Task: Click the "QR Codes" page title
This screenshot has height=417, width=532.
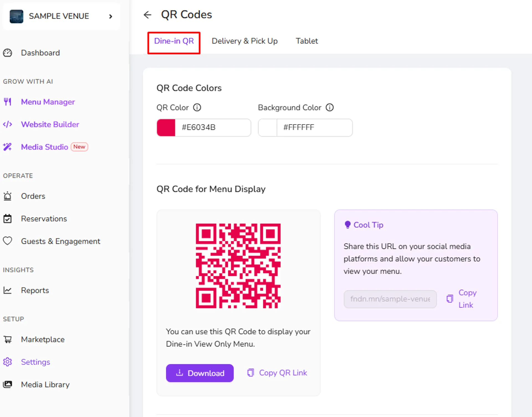Action: coord(186,15)
